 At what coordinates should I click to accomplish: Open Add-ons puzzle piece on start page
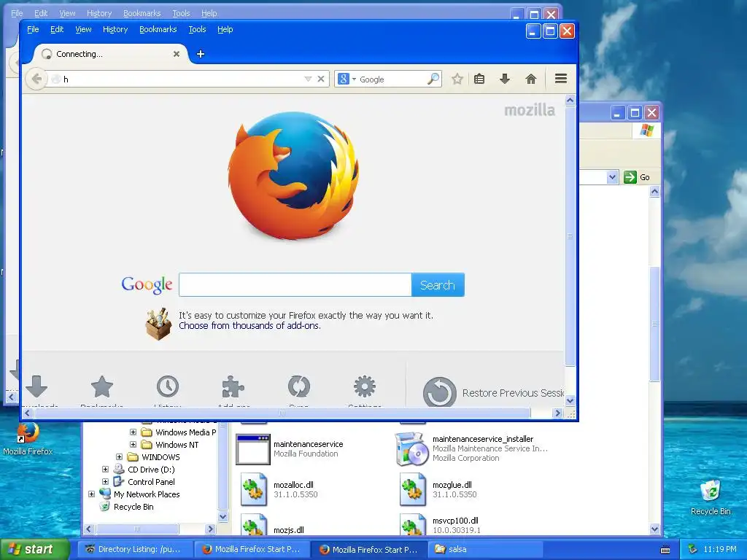coord(233,386)
